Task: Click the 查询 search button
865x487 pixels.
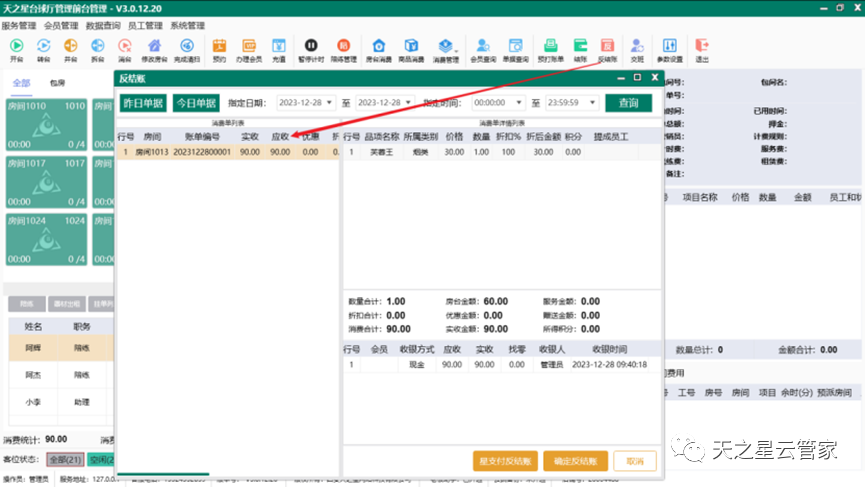Action: click(x=628, y=103)
